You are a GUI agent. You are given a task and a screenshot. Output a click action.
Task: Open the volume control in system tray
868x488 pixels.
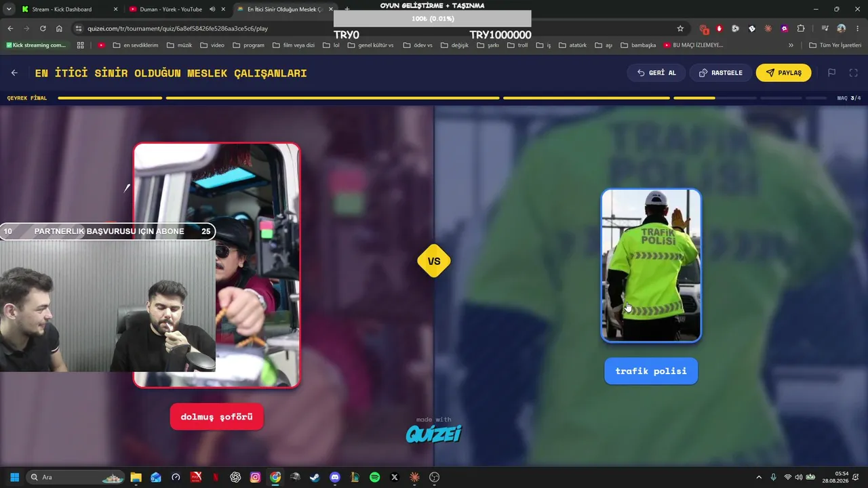click(798, 477)
